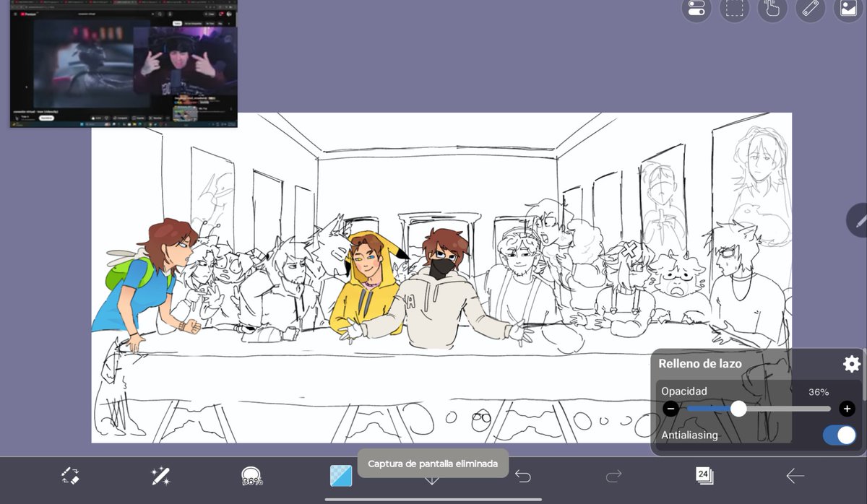Open the stabilizer finger-tap settings

click(773, 9)
